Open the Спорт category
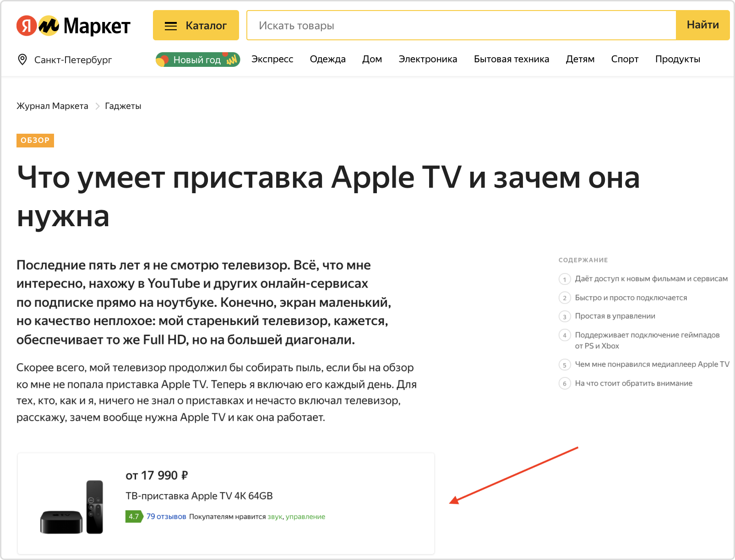The image size is (735, 560). [625, 59]
